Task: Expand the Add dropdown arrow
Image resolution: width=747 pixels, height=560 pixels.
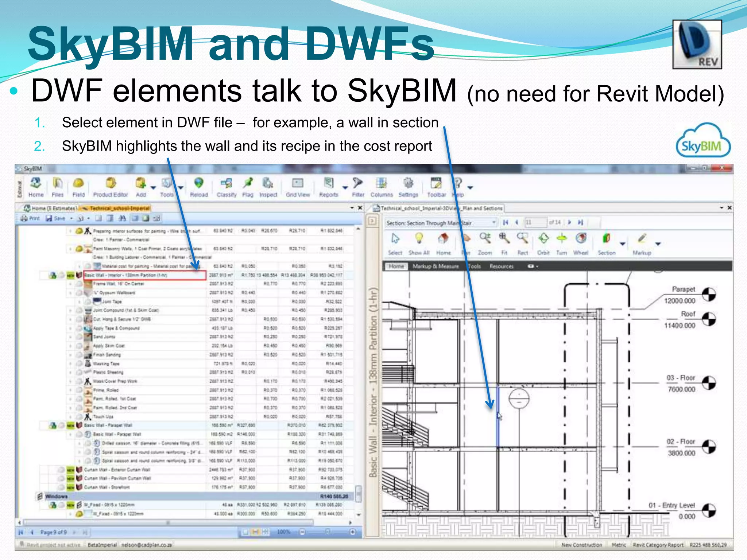Action: pyautogui.click(x=153, y=188)
